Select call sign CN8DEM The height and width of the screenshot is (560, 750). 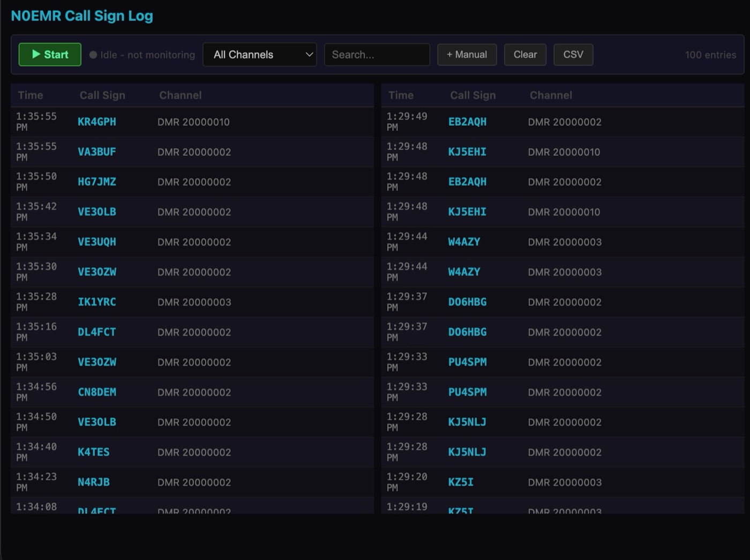pyautogui.click(x=97, y=392)
